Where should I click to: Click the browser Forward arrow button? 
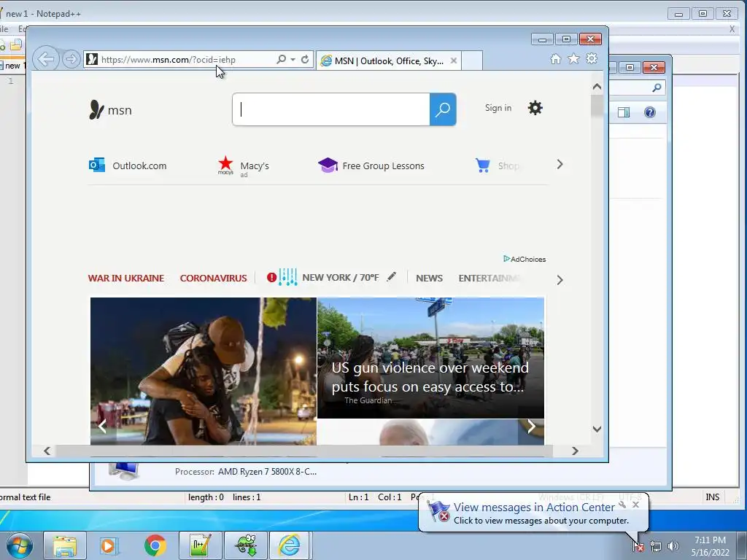point(71,59)
